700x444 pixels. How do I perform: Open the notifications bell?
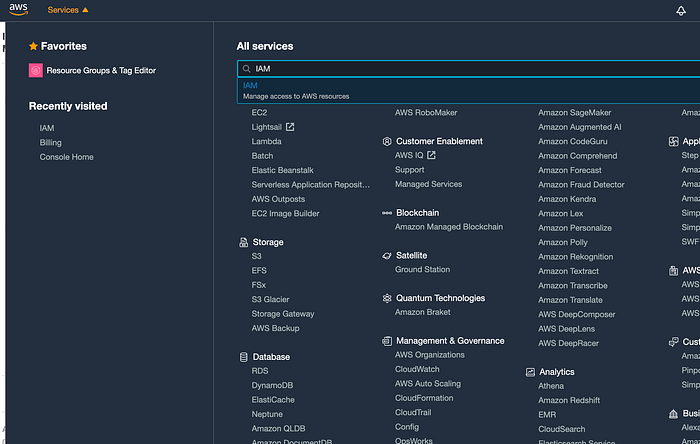coord(681,10)
